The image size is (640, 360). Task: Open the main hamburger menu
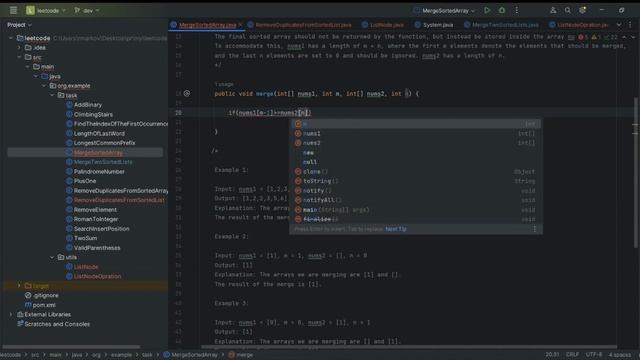coord(13,10)
